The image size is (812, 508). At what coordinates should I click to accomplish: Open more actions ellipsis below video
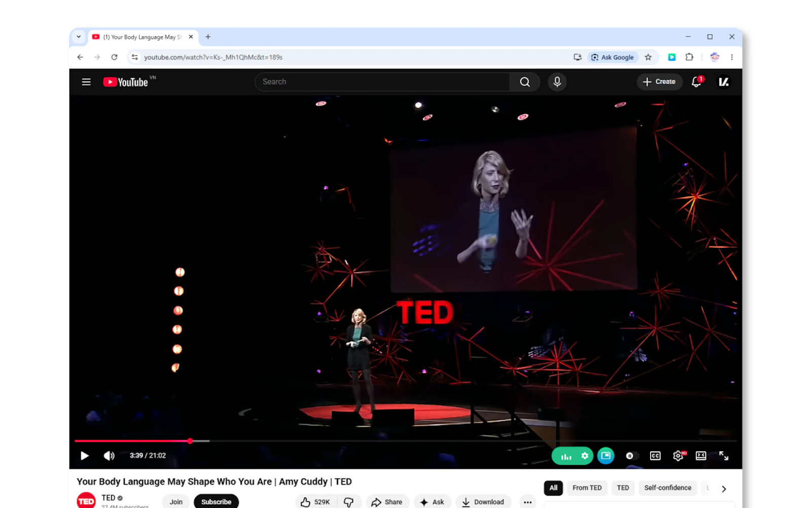click(x=528, y=502)
